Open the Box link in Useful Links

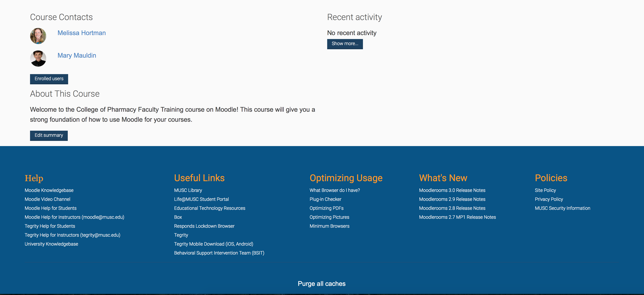coord(178,217)
